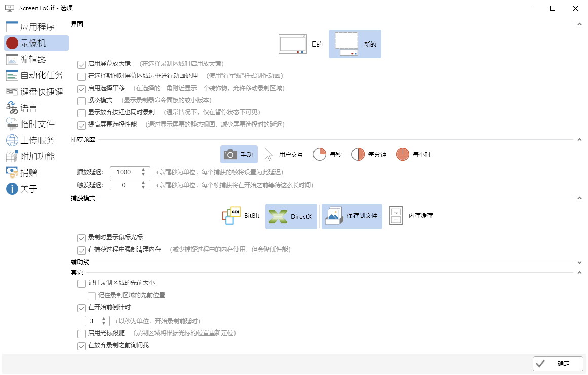Screen dimensions: 588x375
Task: Click the 辅助线 section header text
Action: click(80, 262)
